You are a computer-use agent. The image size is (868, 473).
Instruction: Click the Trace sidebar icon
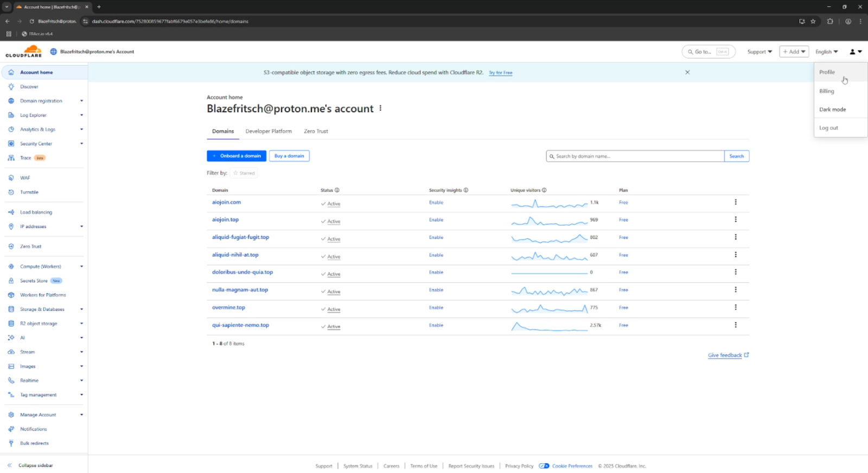click(x=11, y=158)
